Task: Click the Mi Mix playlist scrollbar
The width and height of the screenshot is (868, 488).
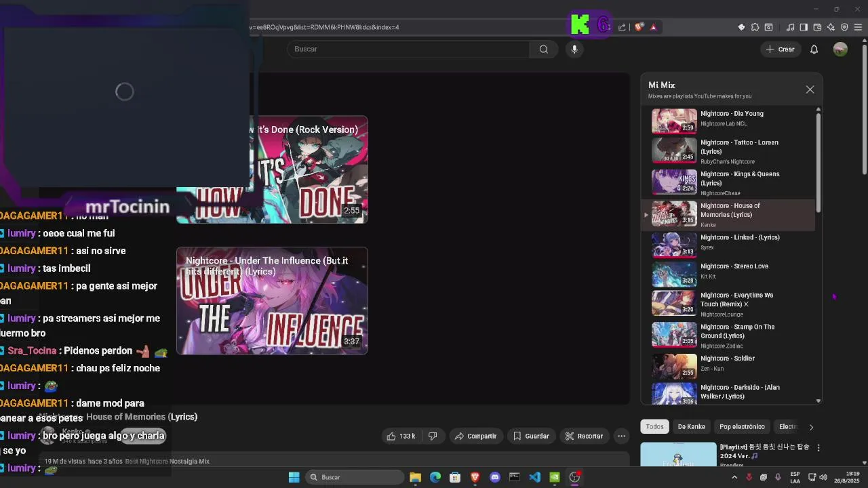Action: 818,161
